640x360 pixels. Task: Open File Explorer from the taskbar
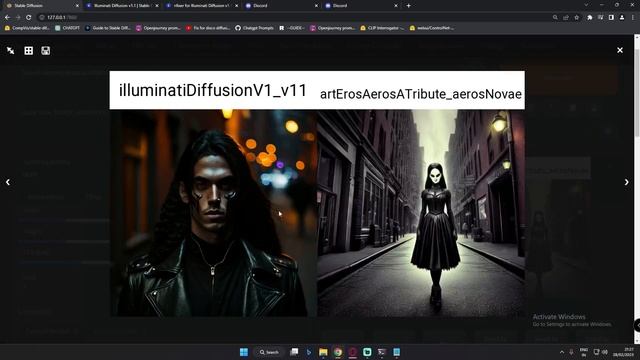click(x=323, y=352)
